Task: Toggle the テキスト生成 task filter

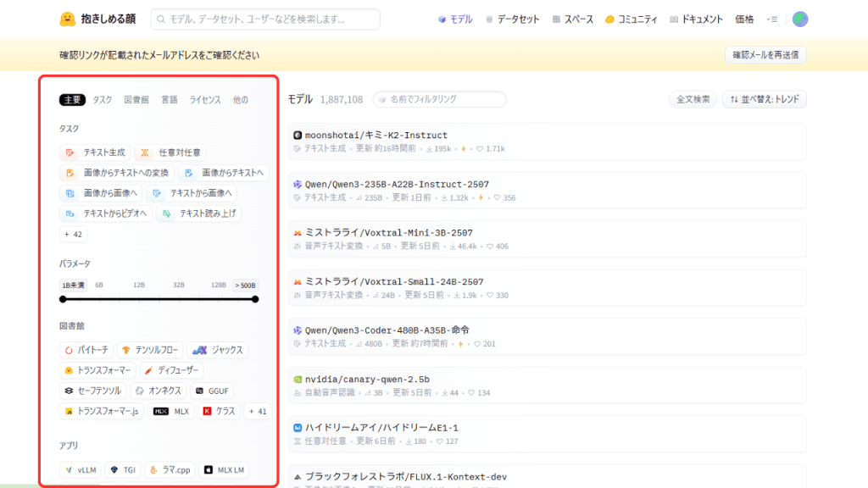Action: point(95,152)
